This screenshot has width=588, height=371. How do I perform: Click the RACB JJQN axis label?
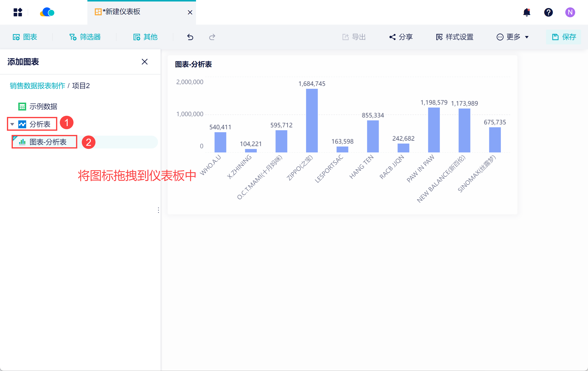coord(392,167)
